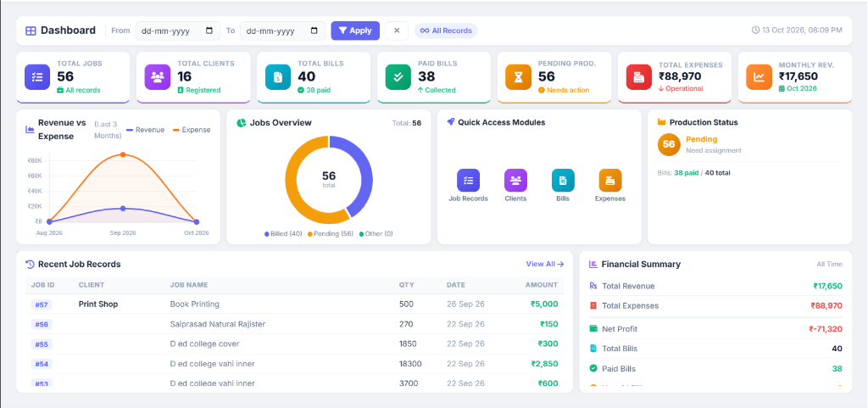The width and height of the screenshot is (868, 408).
Task: Toggle Other (0) in donut legend
Action: tap(376, 233)
